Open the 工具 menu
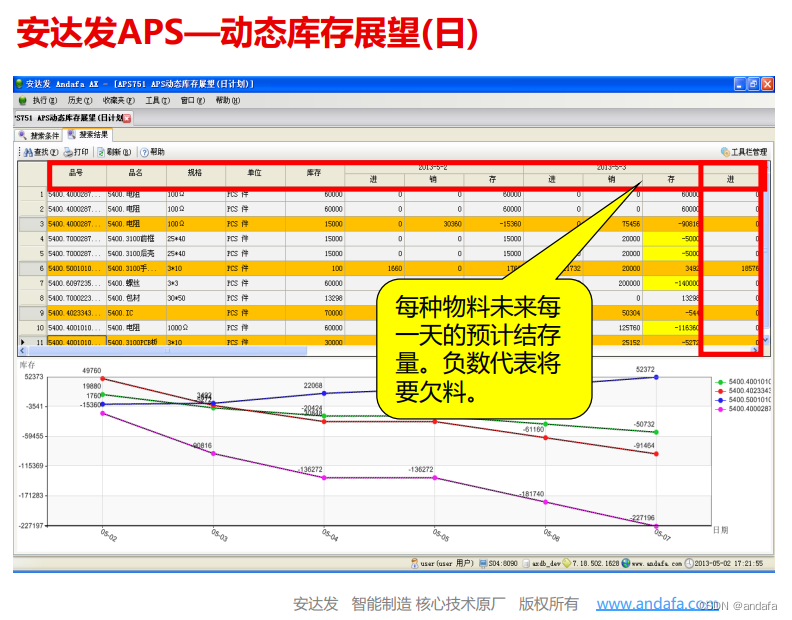 (x=158, y=101)
